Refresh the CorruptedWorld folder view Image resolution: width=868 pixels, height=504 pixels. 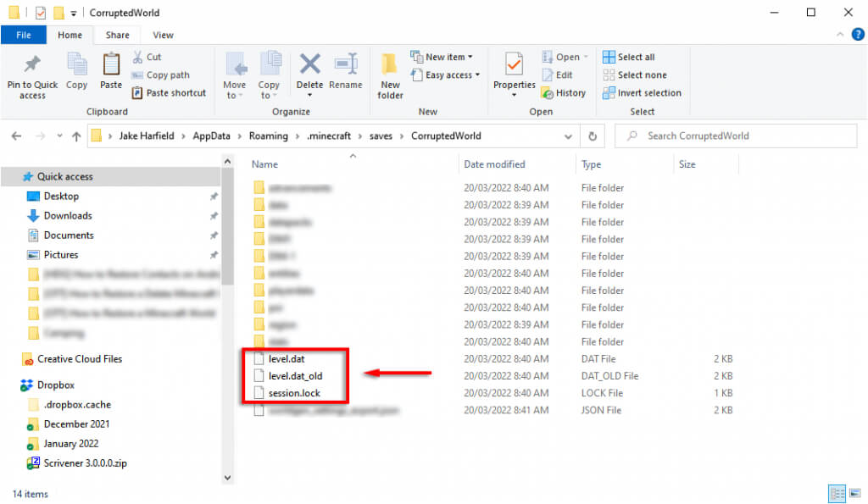[592, 136]
